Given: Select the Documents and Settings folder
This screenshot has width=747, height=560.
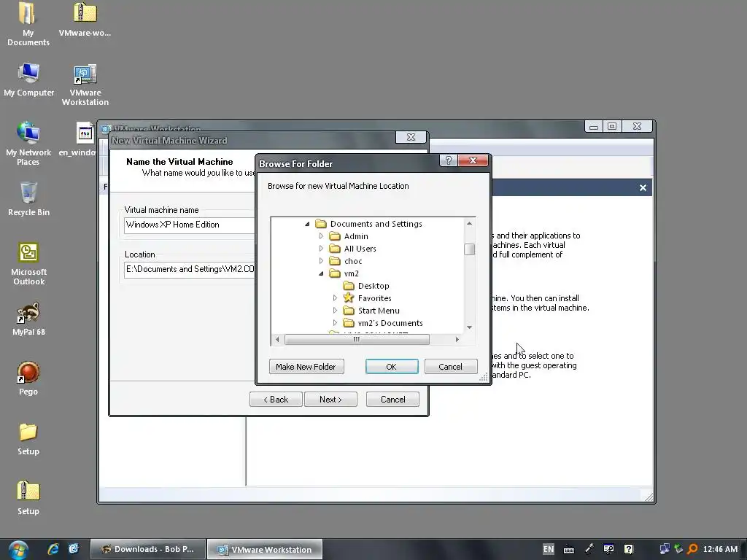Looking at the screenshot, I should coord(376,224).
